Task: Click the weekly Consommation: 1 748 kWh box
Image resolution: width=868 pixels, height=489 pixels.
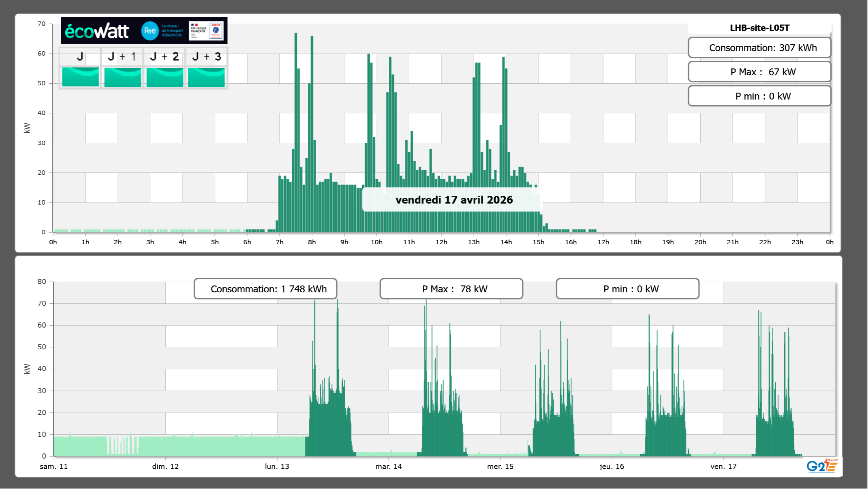Action: click(x=265, y=289)
